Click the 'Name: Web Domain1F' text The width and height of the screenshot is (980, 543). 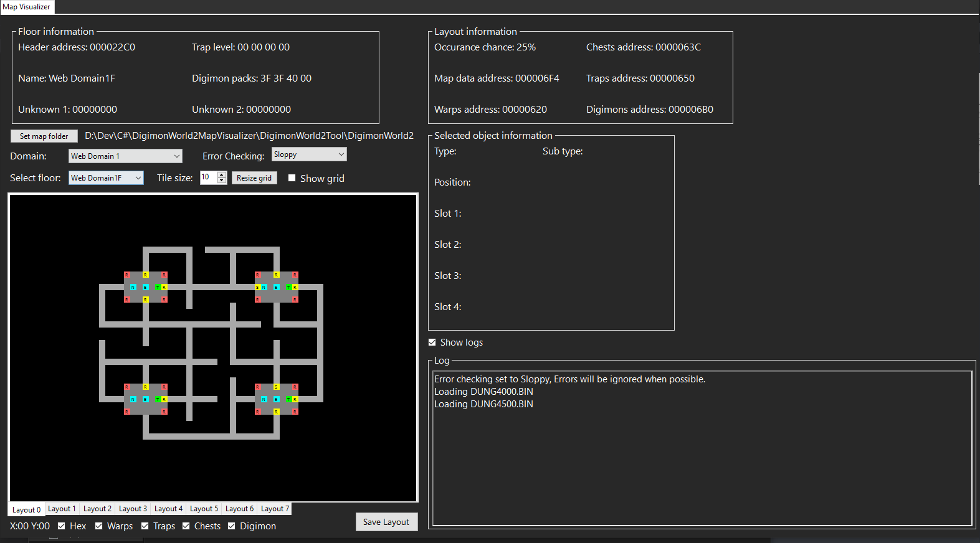pyautogui.click(x=67, y=78)
